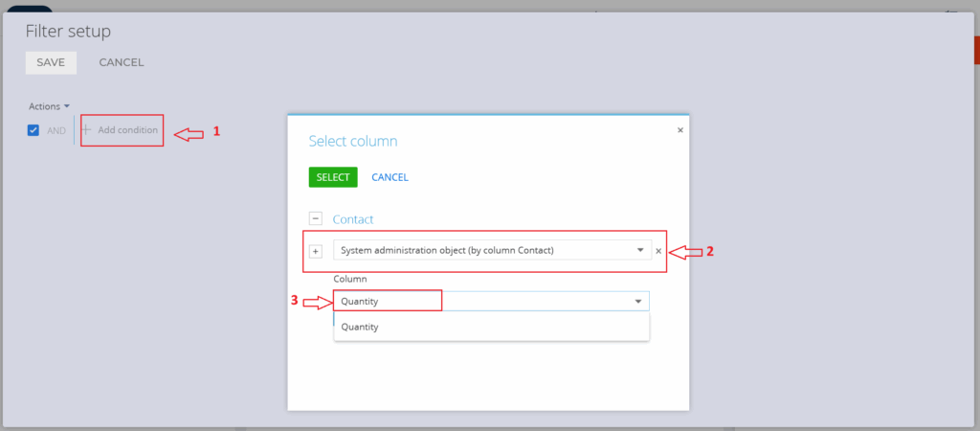Clear the System administration object selection
Image resolution: width=980 pixels, height=431 pixels.
(x=658, y=251)
